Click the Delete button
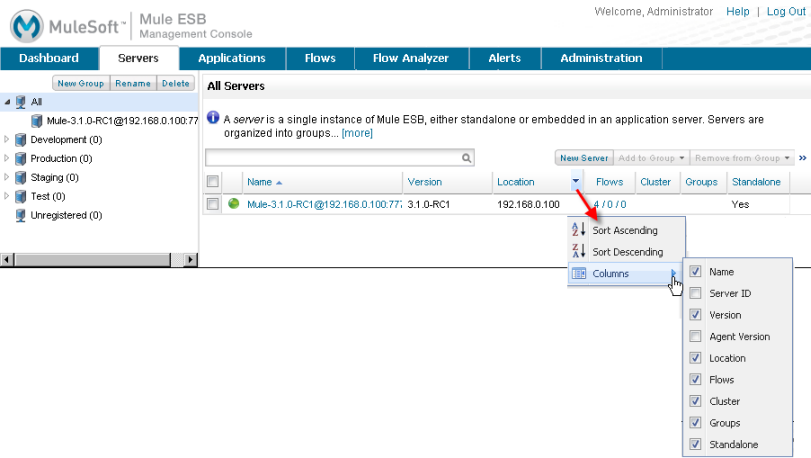The width and height of the screenshot is (811, 458). [175, 83]
